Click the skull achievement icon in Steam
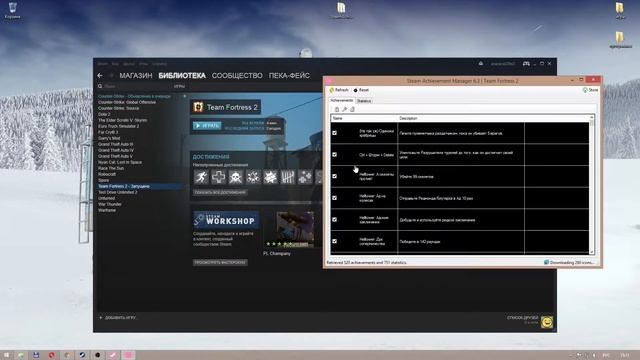640x360 pixels. coord(236,177)
